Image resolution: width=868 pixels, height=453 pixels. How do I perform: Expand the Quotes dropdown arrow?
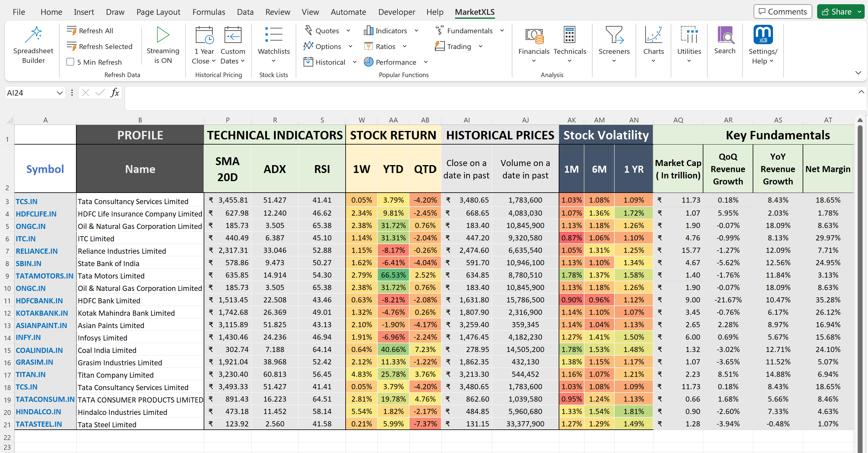pyautogui.click(x=348, y=31)
